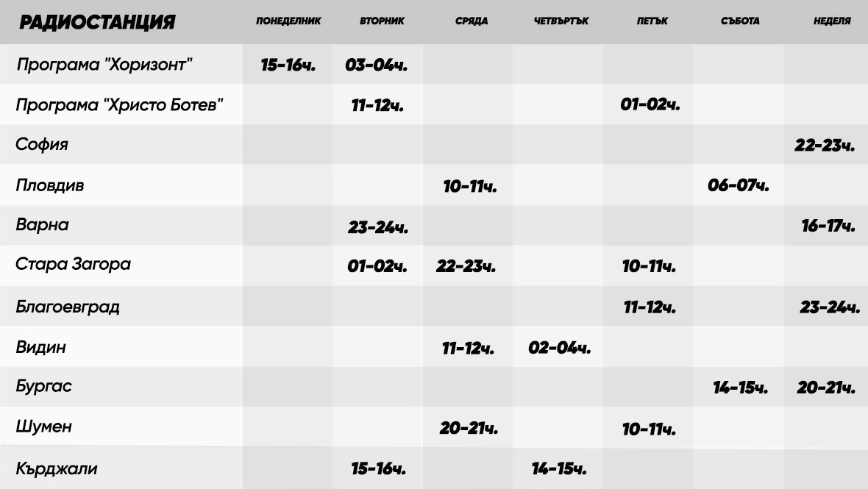Select the ПОНЕДЕЛНИК column header
This screenshot has height=489, width=868.
[288, 21]
